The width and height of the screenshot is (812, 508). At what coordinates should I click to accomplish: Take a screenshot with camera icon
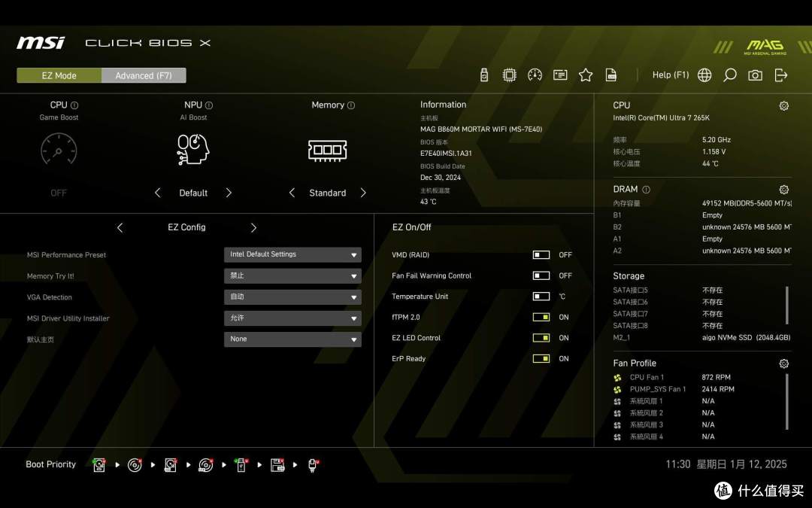(755, 75)
